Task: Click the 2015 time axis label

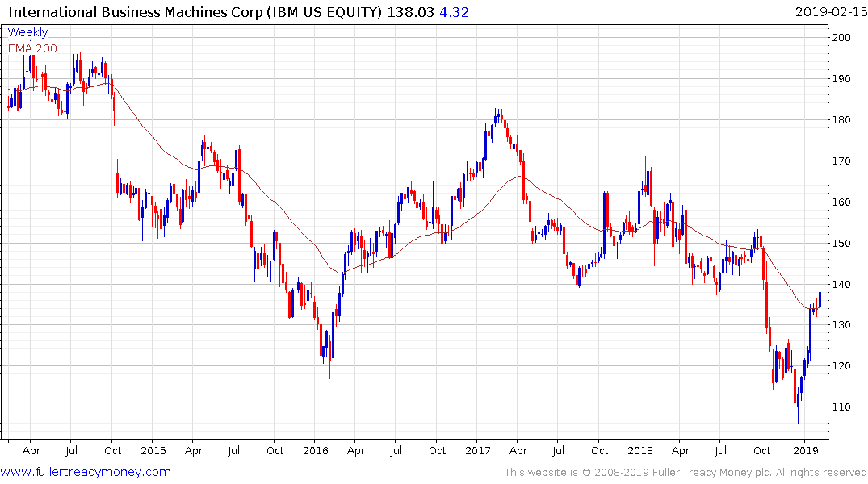Action: coord(153,450)
